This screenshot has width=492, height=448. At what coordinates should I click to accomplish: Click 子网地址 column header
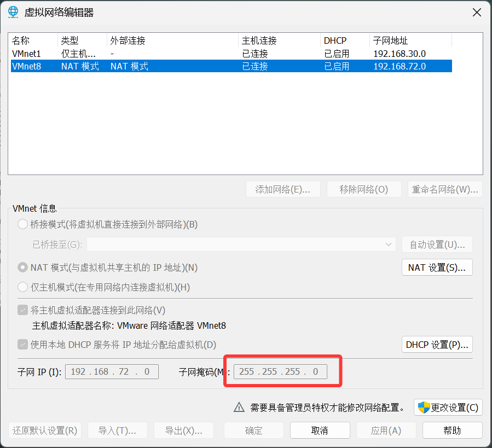(411, 40)
